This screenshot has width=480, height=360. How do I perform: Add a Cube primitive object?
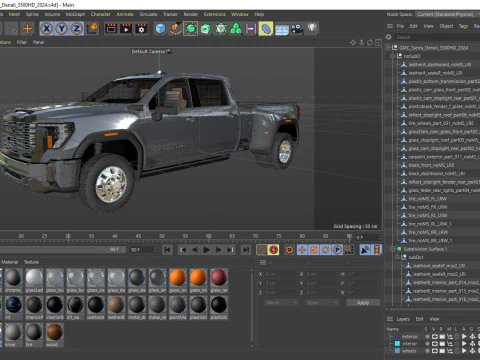pyautogui.click(x=160, y=29)
